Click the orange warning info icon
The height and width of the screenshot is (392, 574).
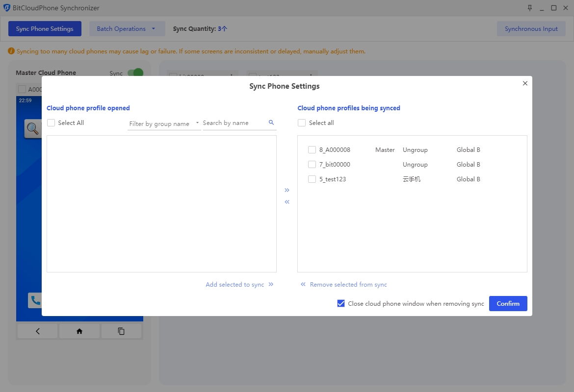click(11, 51)
